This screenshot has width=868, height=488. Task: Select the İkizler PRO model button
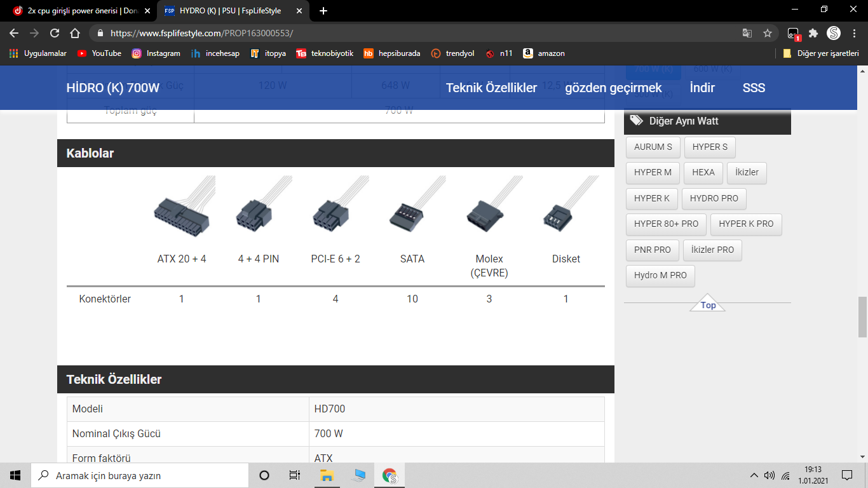coord(712,250)
